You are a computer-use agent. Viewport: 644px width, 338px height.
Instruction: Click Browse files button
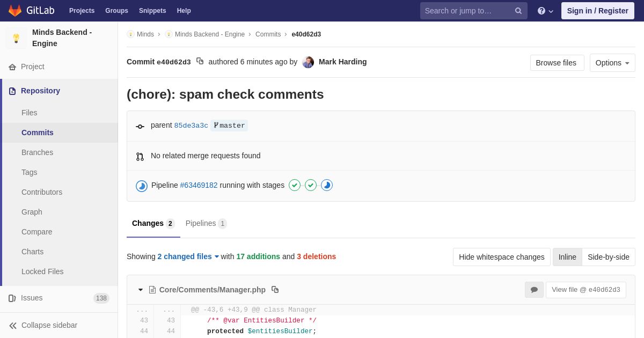click(x=556, y=63)
